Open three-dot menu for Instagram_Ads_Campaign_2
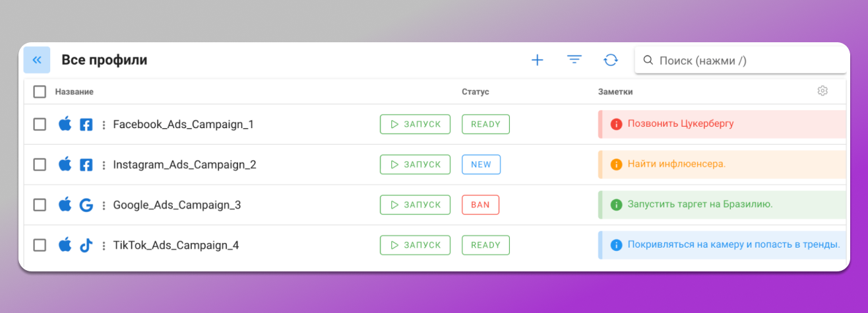 [104, 165]
